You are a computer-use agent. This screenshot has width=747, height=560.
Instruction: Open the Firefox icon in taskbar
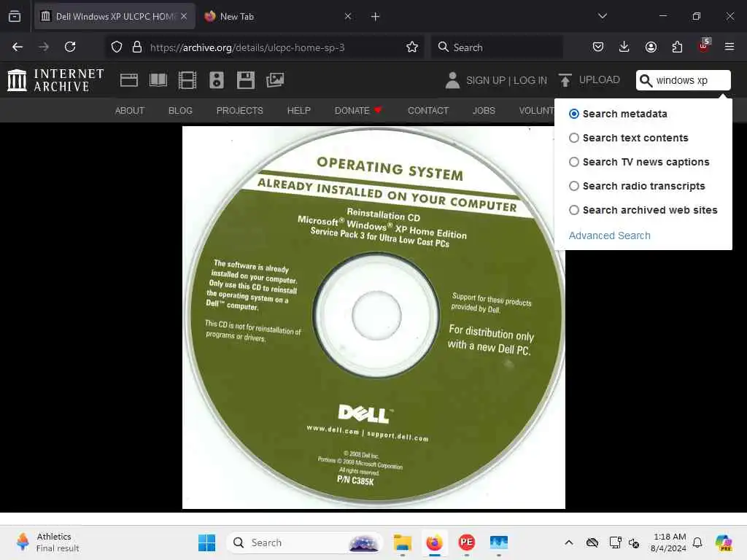(434, 542)
